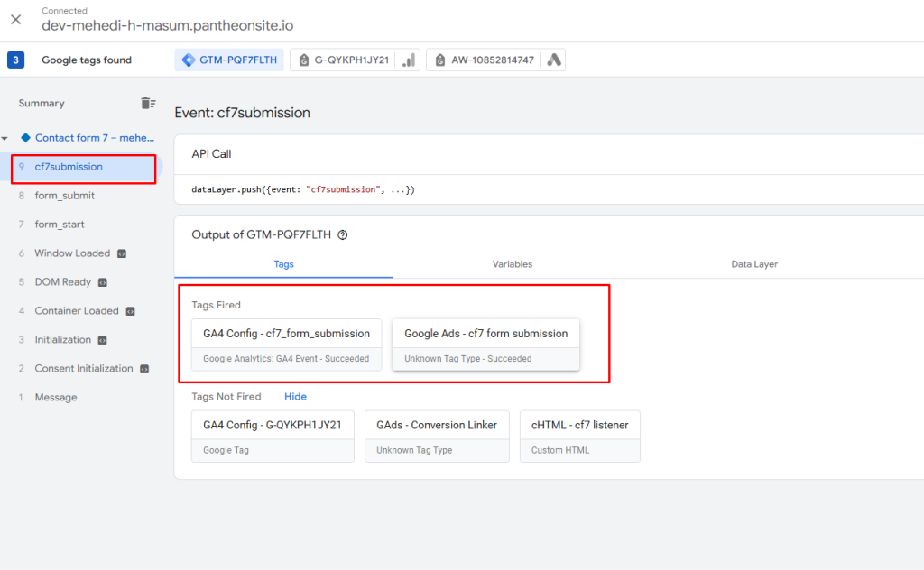Click the Google Ads logo icon

(554, 60)
